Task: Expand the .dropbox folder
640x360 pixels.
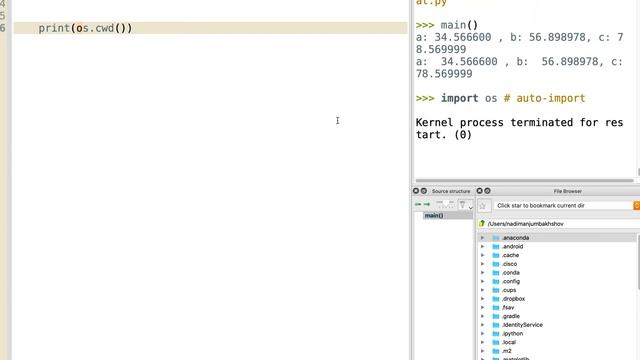Action: tap(482, 299)
